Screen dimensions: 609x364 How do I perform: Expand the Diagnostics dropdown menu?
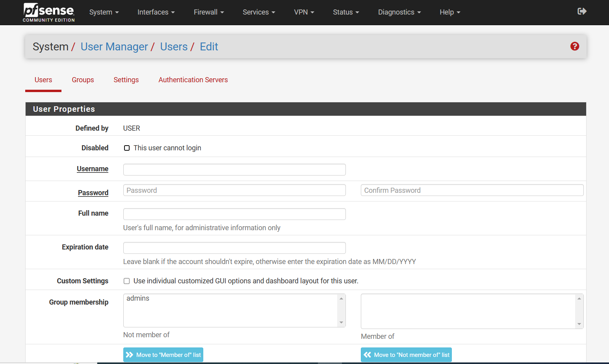coord(399,12)
